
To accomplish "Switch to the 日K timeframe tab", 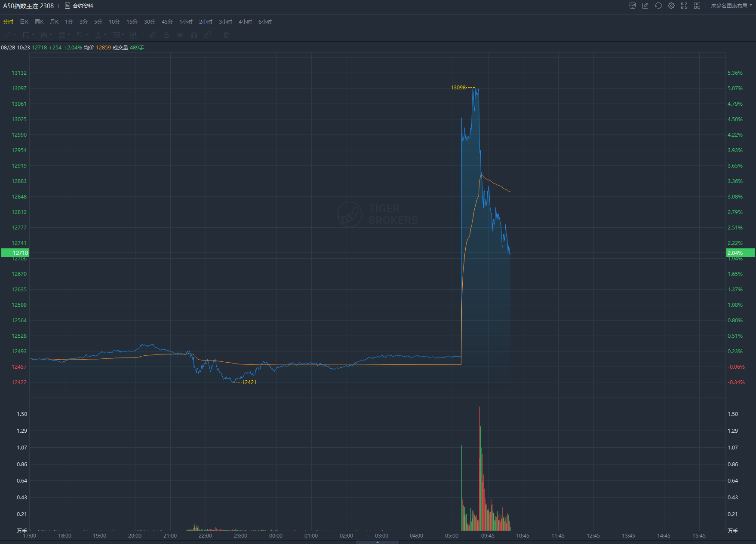I will 24,21.
